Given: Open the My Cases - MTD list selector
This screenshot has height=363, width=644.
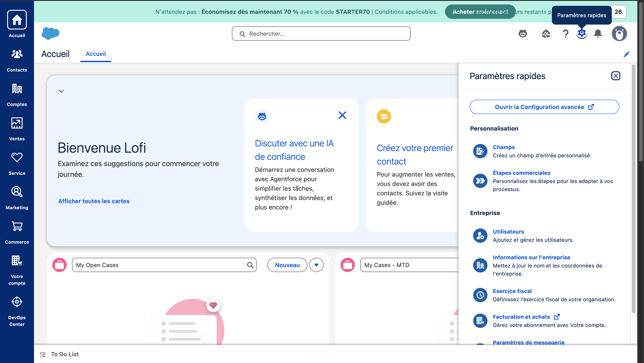Looking at the screenshot, I should pyautogui.click(x=409, y=265).
